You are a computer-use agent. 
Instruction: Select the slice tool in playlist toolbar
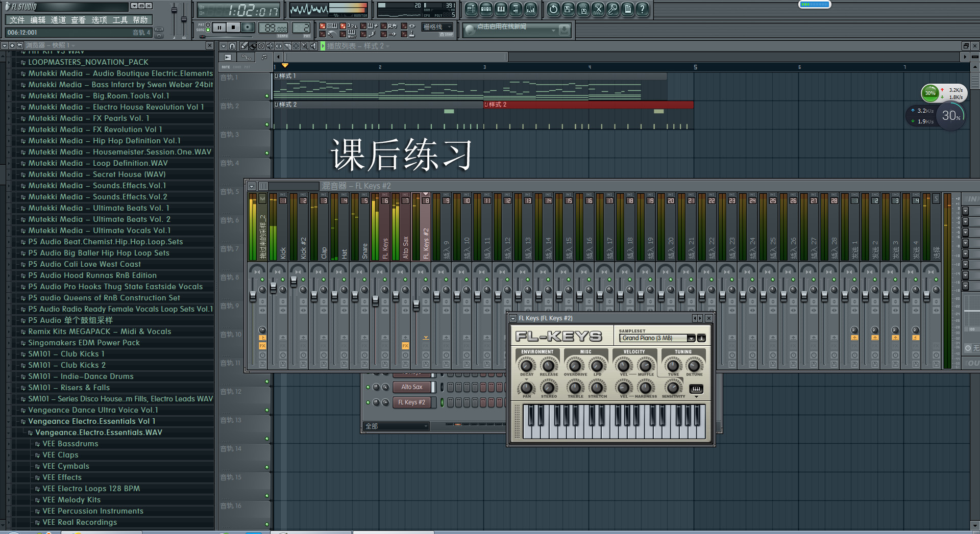point(288,46)
